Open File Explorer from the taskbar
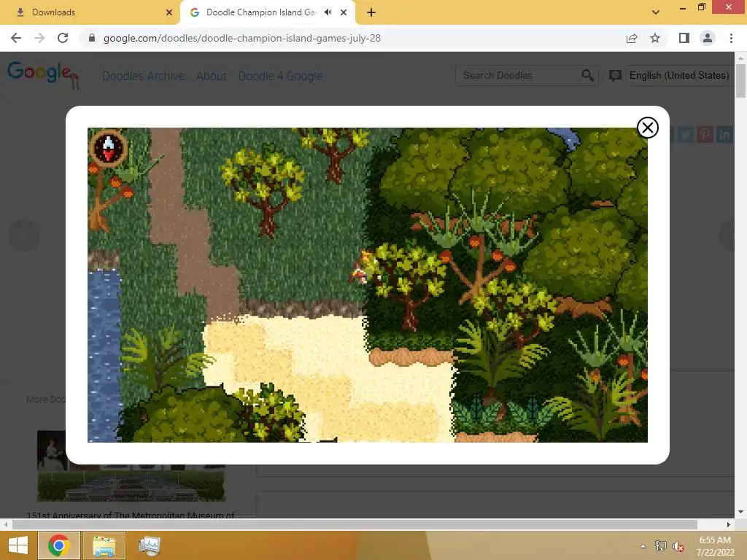This screenshot has height=560, width=747. pos(104,545)
